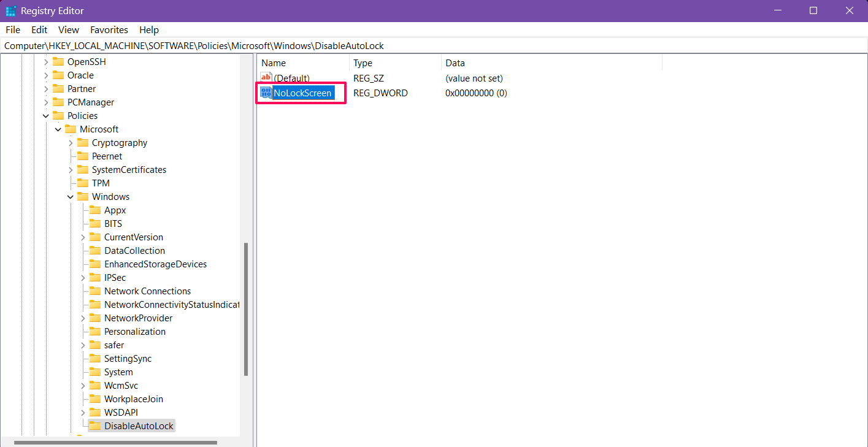The width and height of the screenshot is (868, 447).
Task: Select the PCManager folder icon
Action: (x=58, y=102)
